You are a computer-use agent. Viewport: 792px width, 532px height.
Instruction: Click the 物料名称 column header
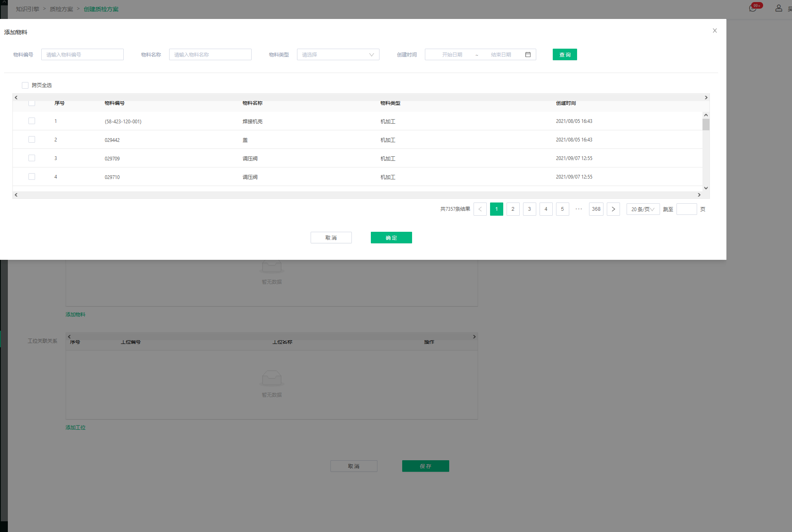(252, 103)
